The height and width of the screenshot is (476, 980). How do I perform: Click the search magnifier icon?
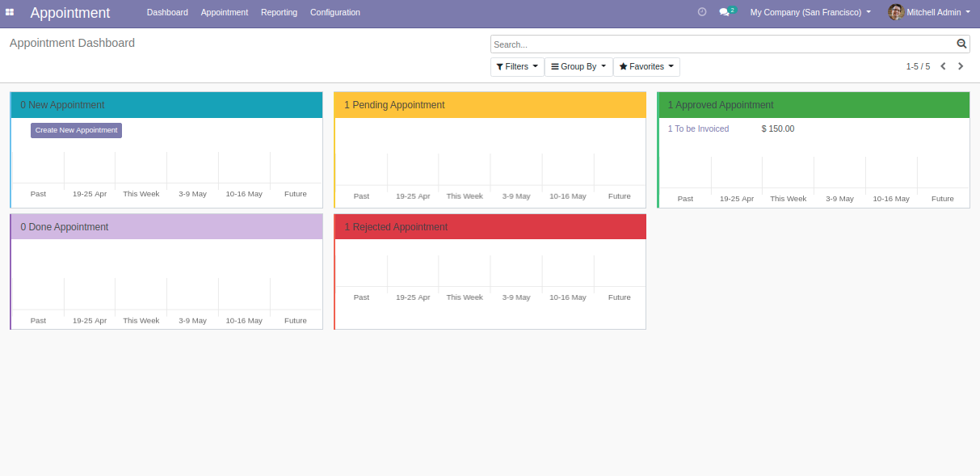pyautogui.click(x=961, y=44)
